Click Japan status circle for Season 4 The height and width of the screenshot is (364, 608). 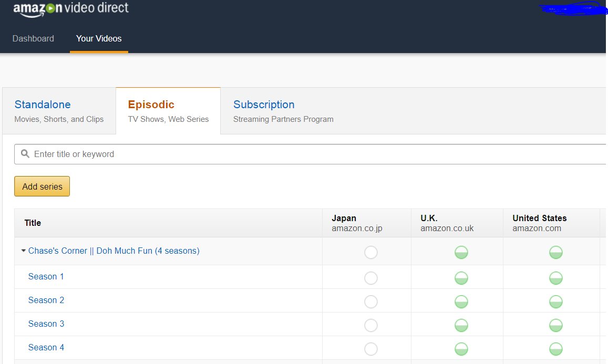point(370,349)
